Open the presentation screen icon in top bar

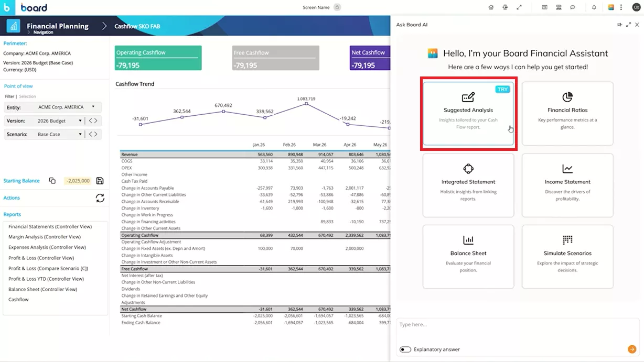tap(544, 7)
